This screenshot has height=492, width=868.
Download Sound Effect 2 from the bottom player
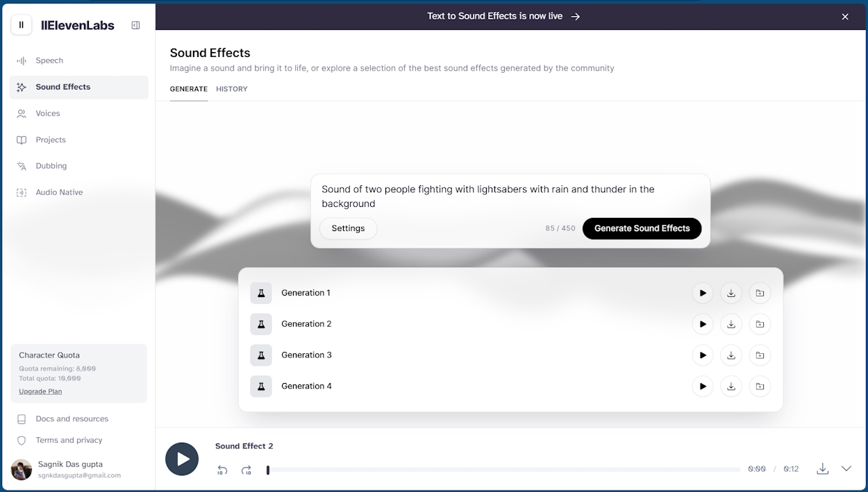point(822,469)
